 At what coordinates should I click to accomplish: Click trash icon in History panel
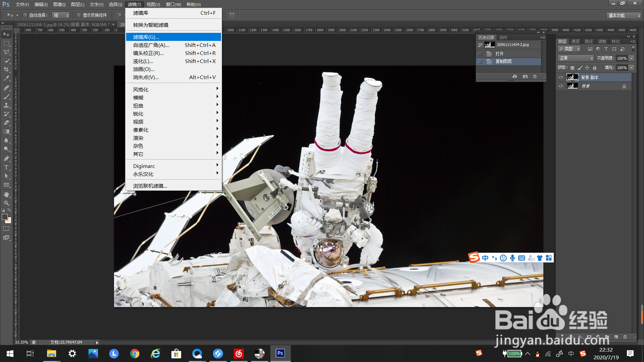coord(535,76)
